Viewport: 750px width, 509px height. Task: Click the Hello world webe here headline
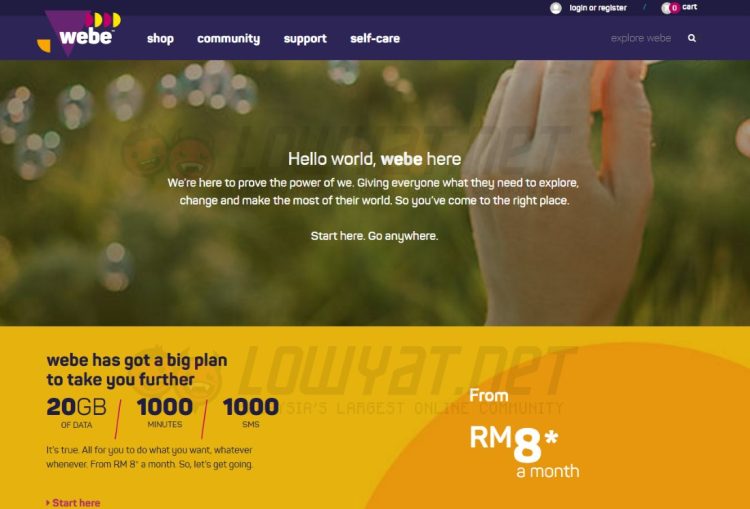coord(375,159)
